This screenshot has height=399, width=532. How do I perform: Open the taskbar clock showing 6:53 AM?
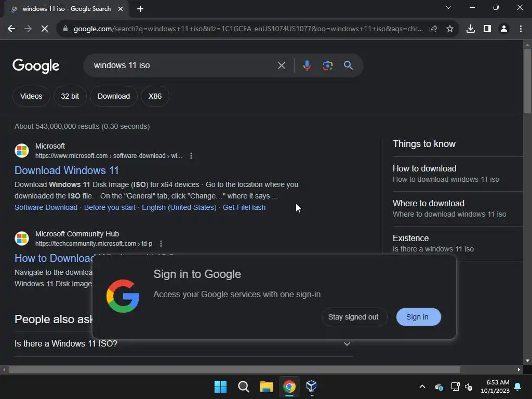pyautogui.click(x=495, y=387)
